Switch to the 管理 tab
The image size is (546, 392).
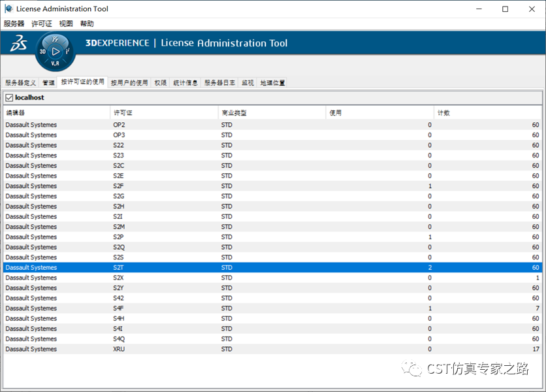coord(48,82)
